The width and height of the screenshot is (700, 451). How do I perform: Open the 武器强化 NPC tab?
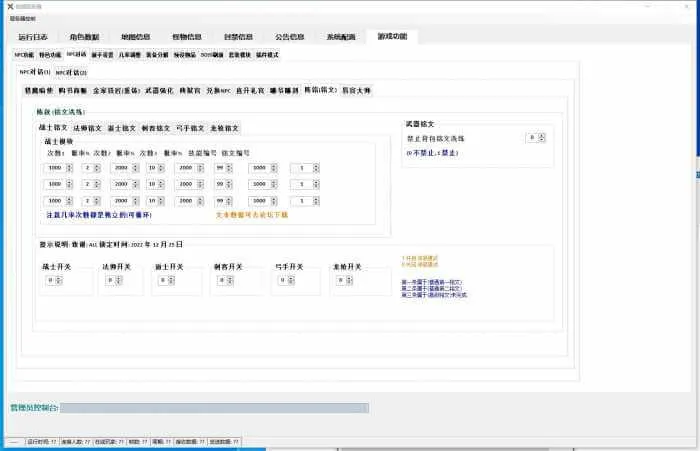coord(159,91)
